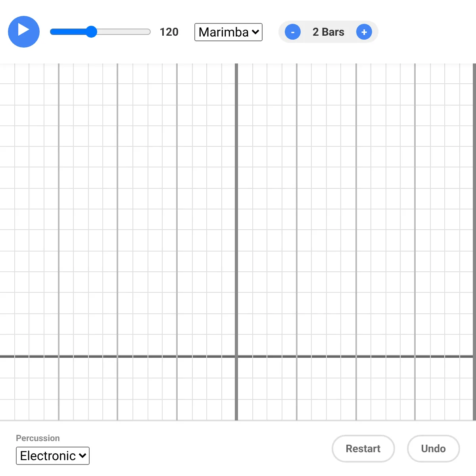Increase bars with the plus button
Viewport: 476px width, 476px height.
coord(364,32)
